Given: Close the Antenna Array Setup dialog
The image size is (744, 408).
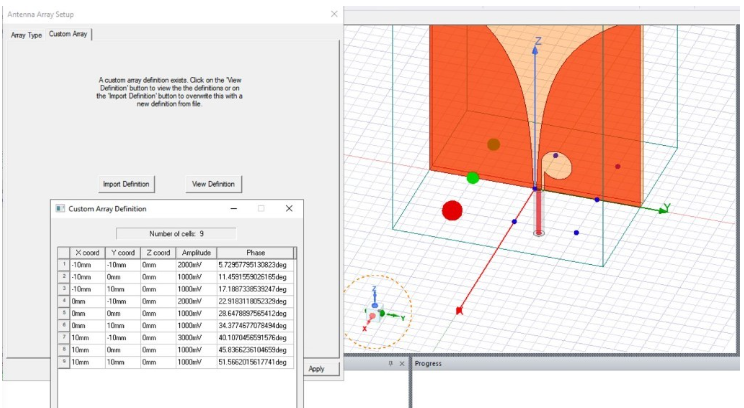Looking at the screenshot, I should point(333,14).
